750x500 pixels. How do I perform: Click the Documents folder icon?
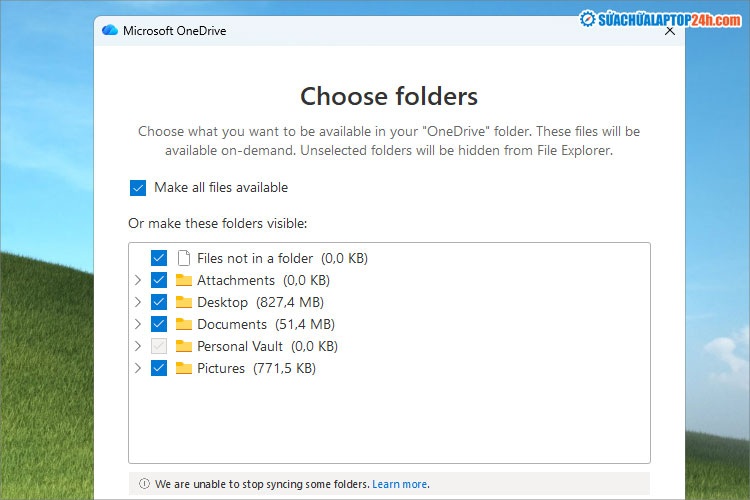(x=184, y=324)
